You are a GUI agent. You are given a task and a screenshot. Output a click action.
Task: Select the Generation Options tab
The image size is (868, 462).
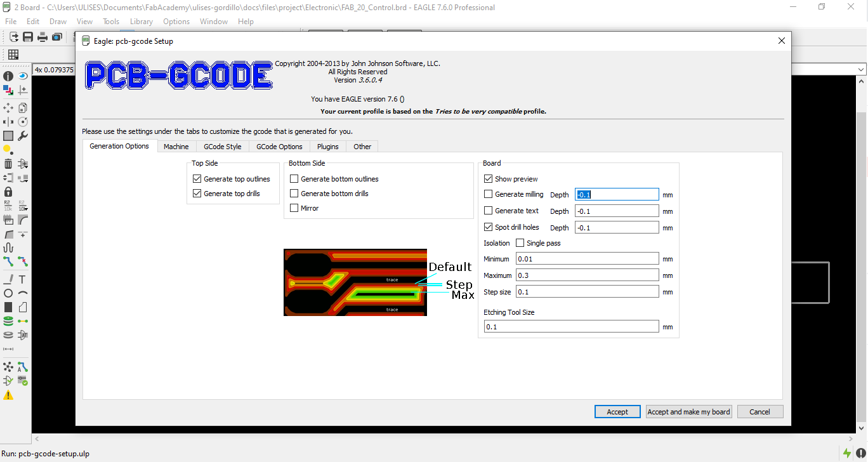click(x=119, y=146)
